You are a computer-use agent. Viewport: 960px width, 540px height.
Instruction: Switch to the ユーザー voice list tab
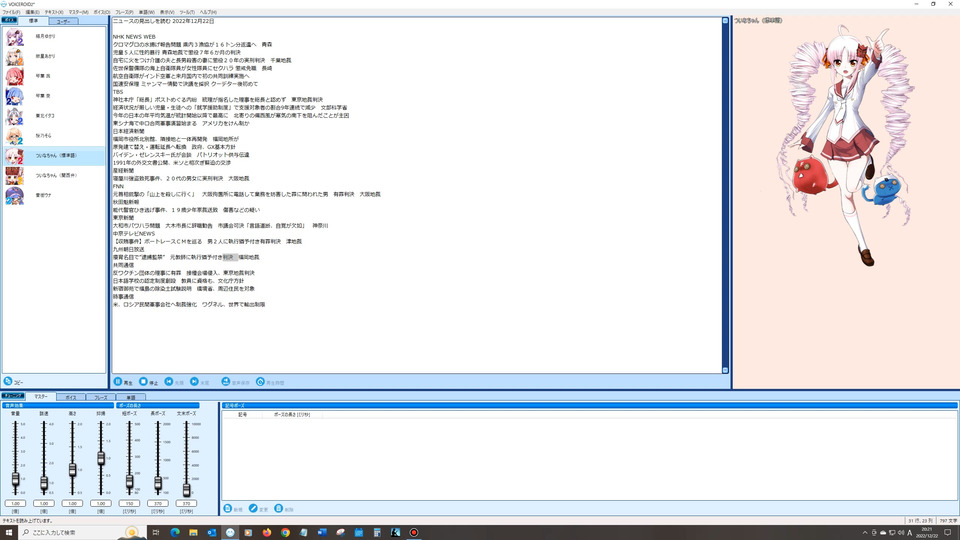pyautogui.click(x=63, y=21)
